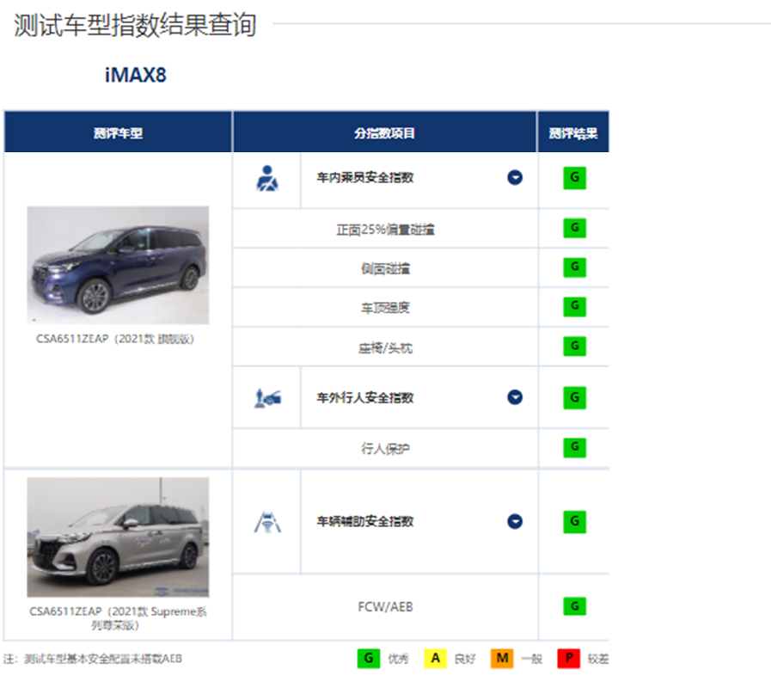
Task: Click the green G legend swatch
Action: point(368,658)
